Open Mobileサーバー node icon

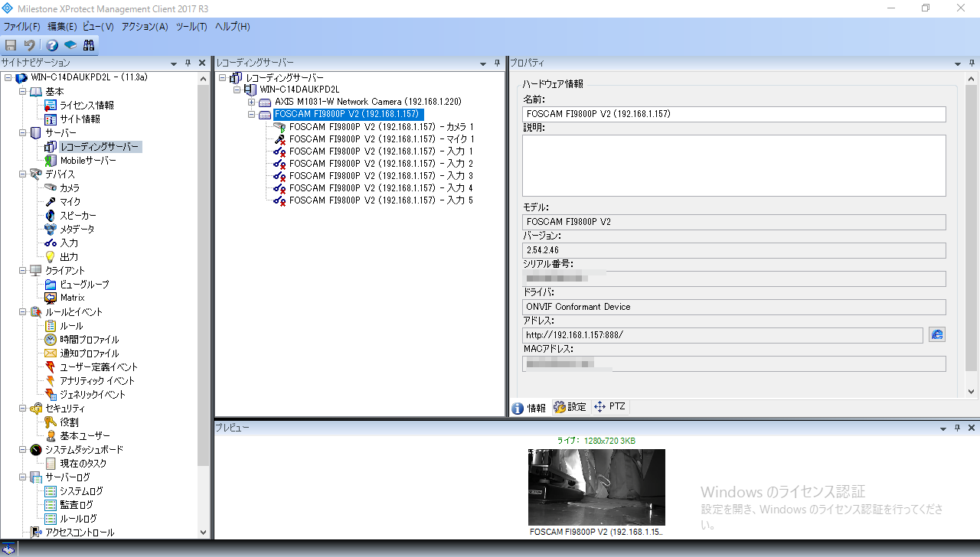[51, 161]
